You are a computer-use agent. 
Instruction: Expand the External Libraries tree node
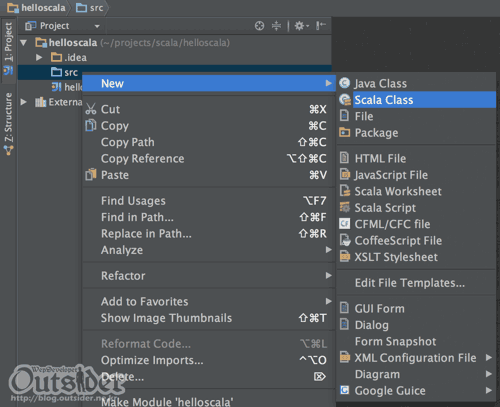[23, 102]
